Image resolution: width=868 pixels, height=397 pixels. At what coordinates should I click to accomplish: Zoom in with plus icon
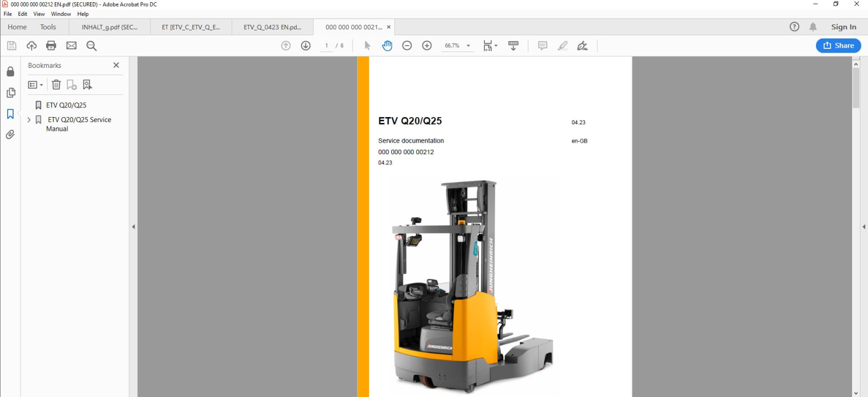pos(427,46)
